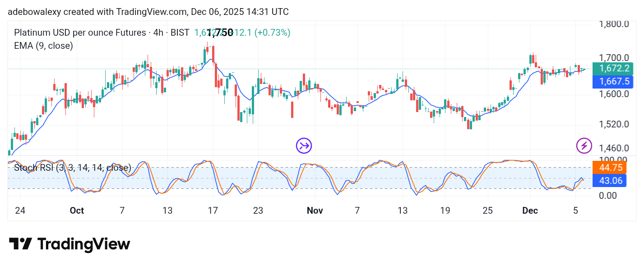
Task: Click the TradingView logo icon
Action: click(x=20, y=244)
